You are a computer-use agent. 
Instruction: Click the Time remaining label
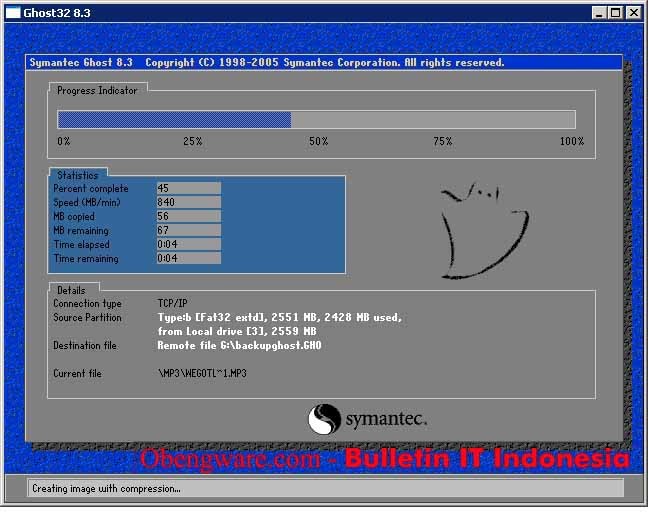86,259
